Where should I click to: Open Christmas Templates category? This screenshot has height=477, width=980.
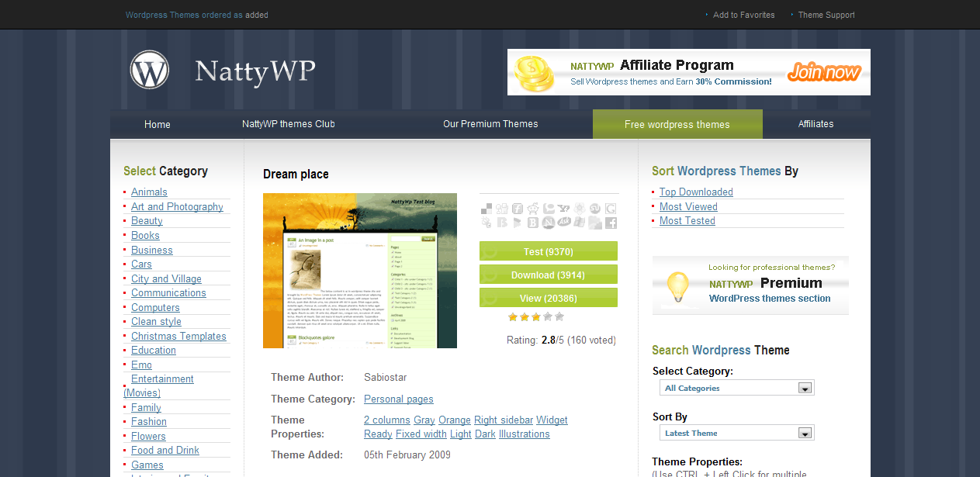178,336
